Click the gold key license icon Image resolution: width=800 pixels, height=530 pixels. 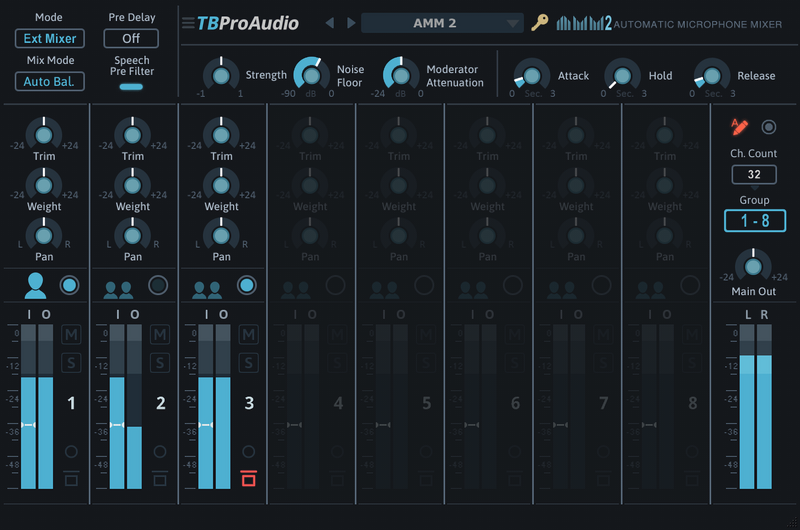539,23
